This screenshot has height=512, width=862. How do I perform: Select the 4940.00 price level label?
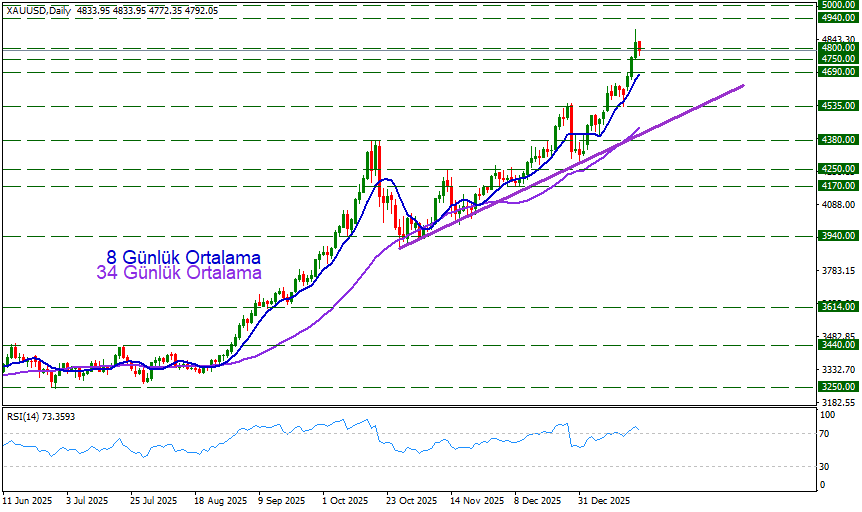coord(836,18)
